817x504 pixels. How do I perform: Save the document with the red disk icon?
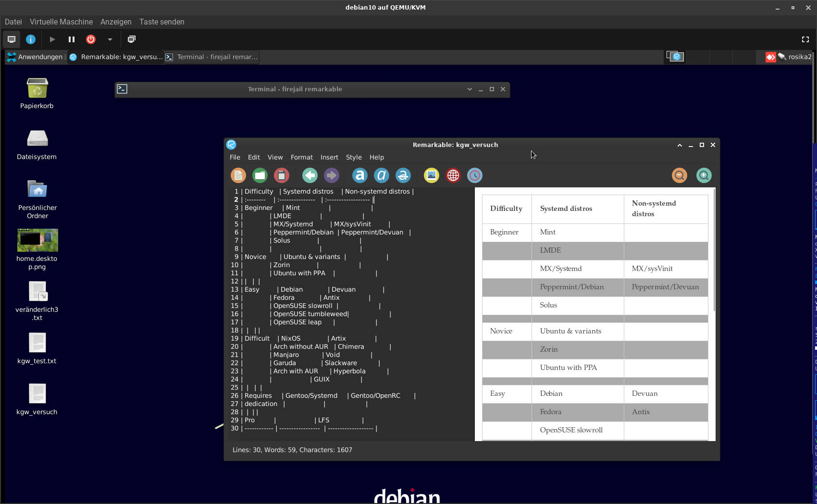tap(282, 175)
